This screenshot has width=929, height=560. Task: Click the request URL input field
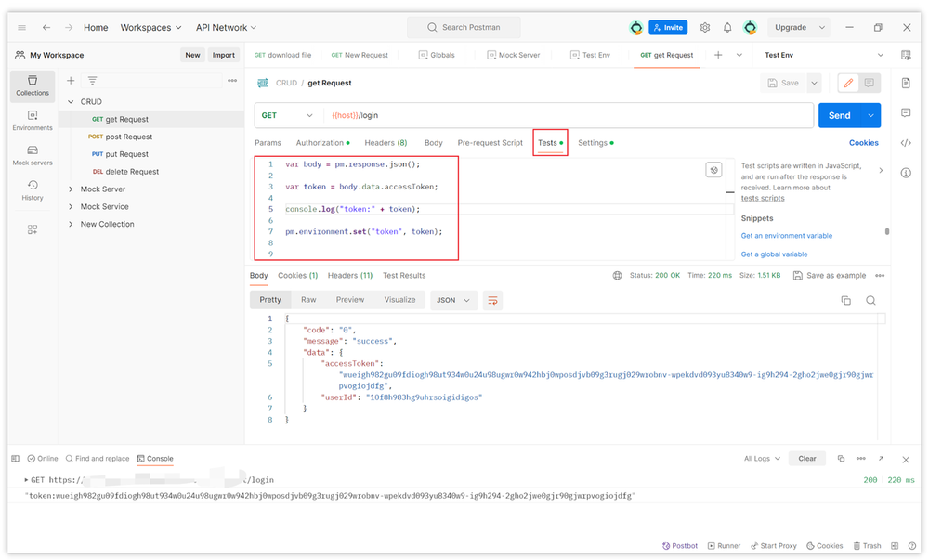tap(569, 115)
